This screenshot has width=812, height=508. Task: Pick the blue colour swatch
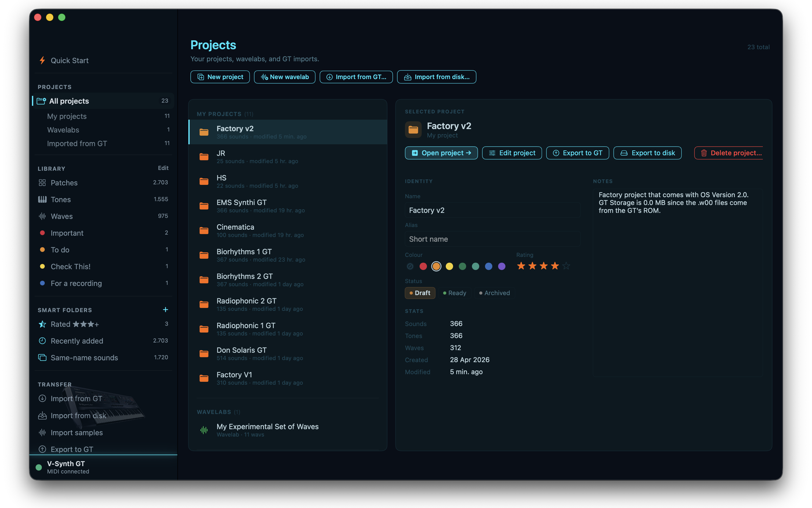(489, 266)
